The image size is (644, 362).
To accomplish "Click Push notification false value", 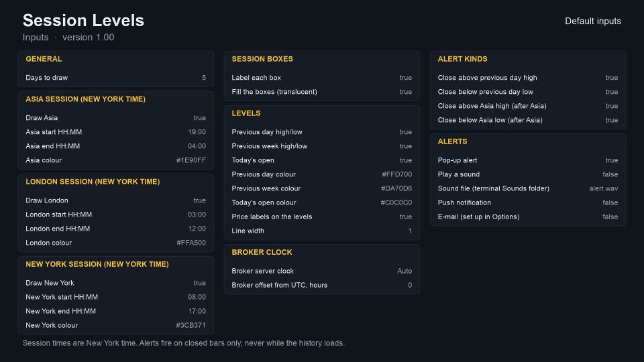I will tap(610, 202).
